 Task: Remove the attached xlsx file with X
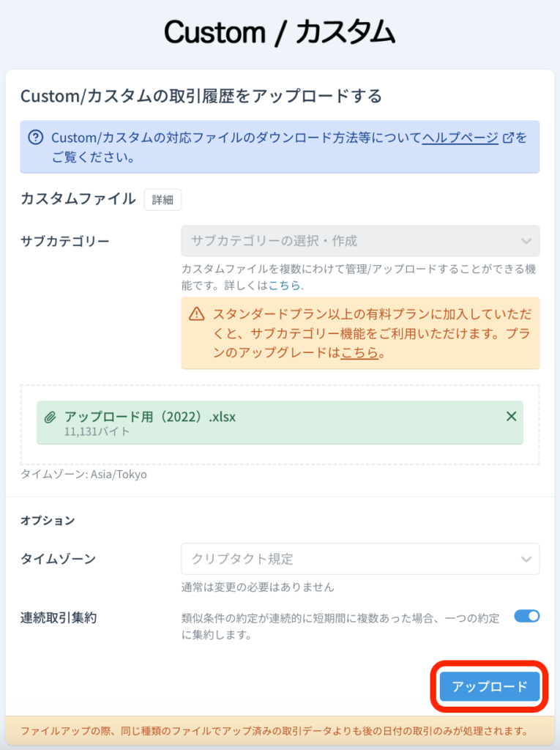point(511,416)
